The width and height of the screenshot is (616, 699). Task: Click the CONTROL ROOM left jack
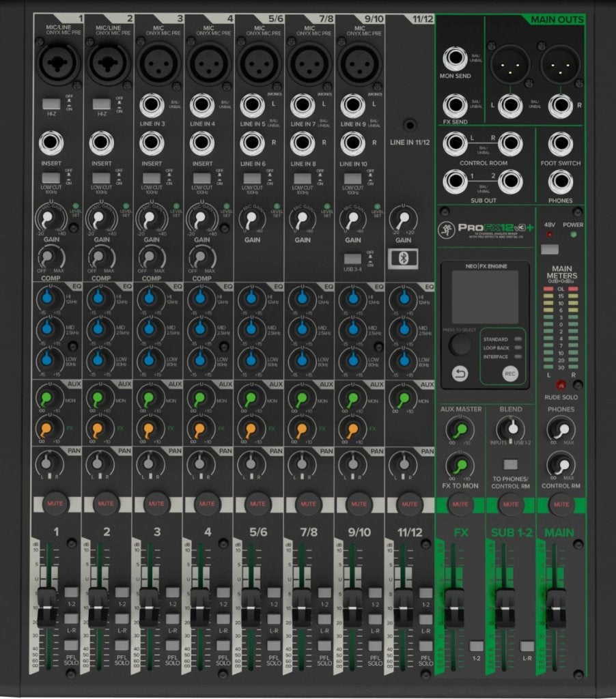click(x=455, y=143)
